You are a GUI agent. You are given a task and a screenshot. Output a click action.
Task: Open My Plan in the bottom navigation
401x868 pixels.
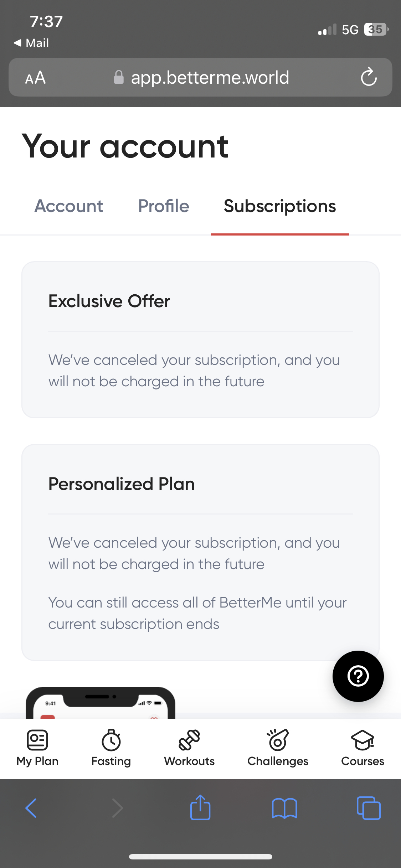click(x=37, y=748)
